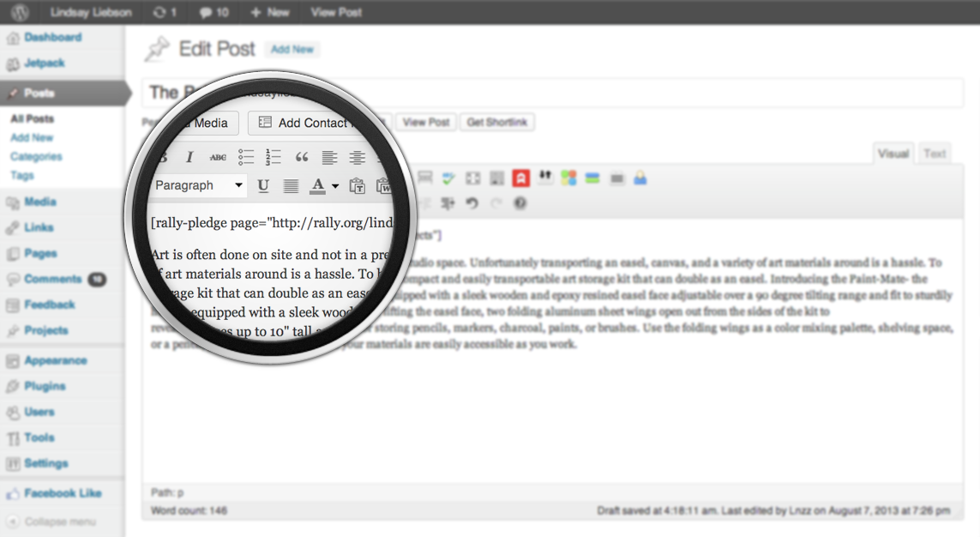Image resolution: width=980 pixels, height=537 pixels.
Task: Apply strikethrough with the ABC icon
Action: [218, 158]
